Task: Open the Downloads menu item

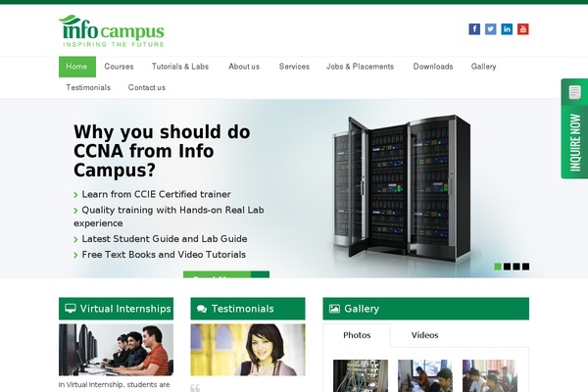Action: tap(433, 67)
